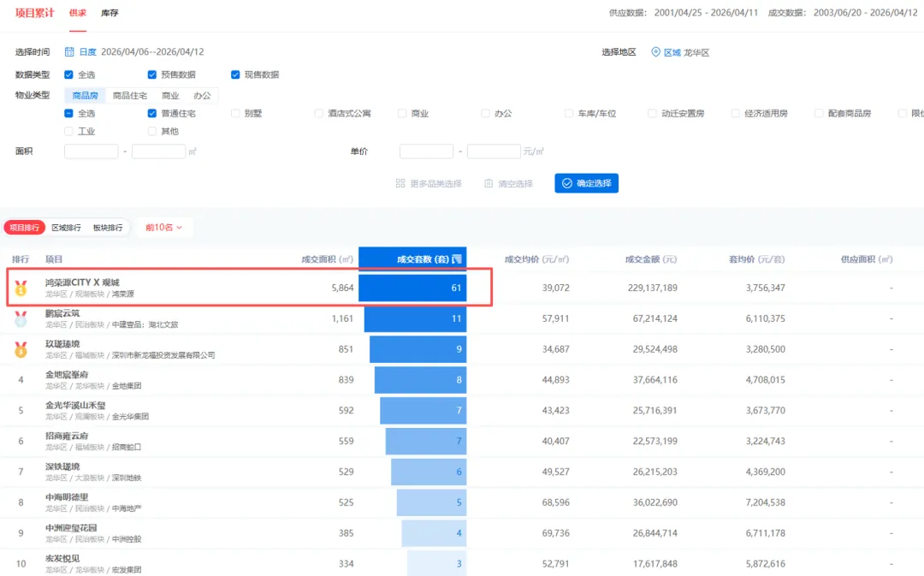Uncheck the 预售数据 checkbox
Viewport: 924px width, 576px height.
pos(152,74)
